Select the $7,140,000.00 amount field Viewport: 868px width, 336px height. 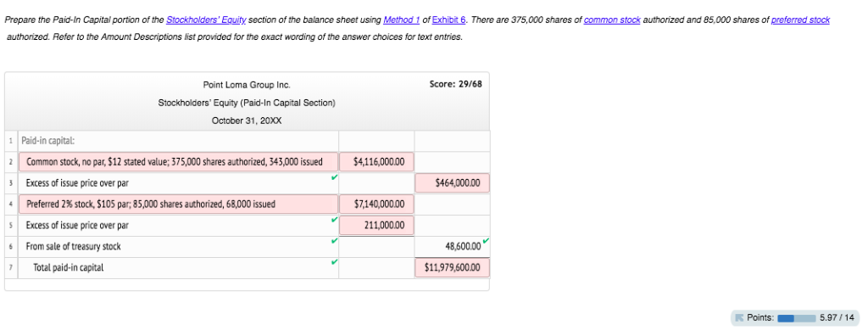click(x=376, y=204)
